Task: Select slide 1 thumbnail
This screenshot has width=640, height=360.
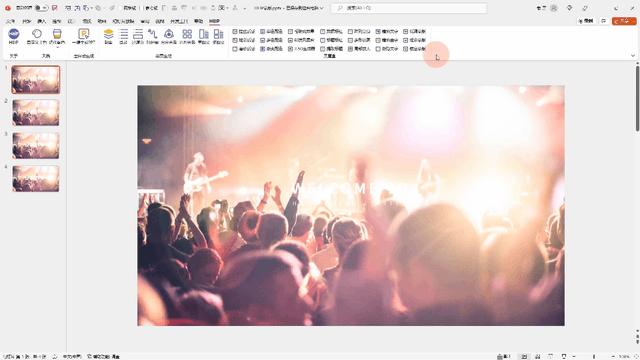Action: [x=36, y=80]
